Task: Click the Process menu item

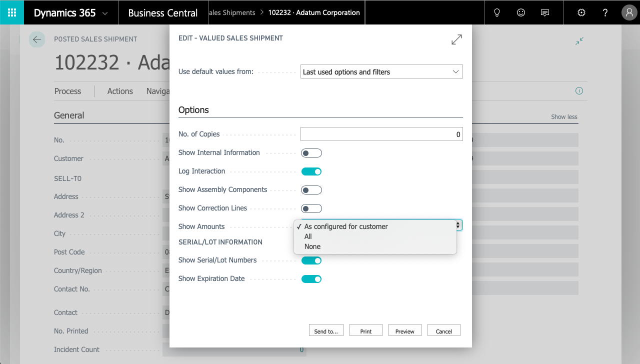Action: (67, 91)
